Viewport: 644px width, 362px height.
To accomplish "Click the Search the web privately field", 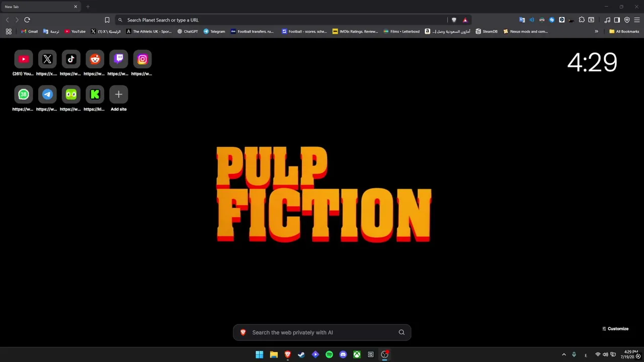I will click(322, 332).
